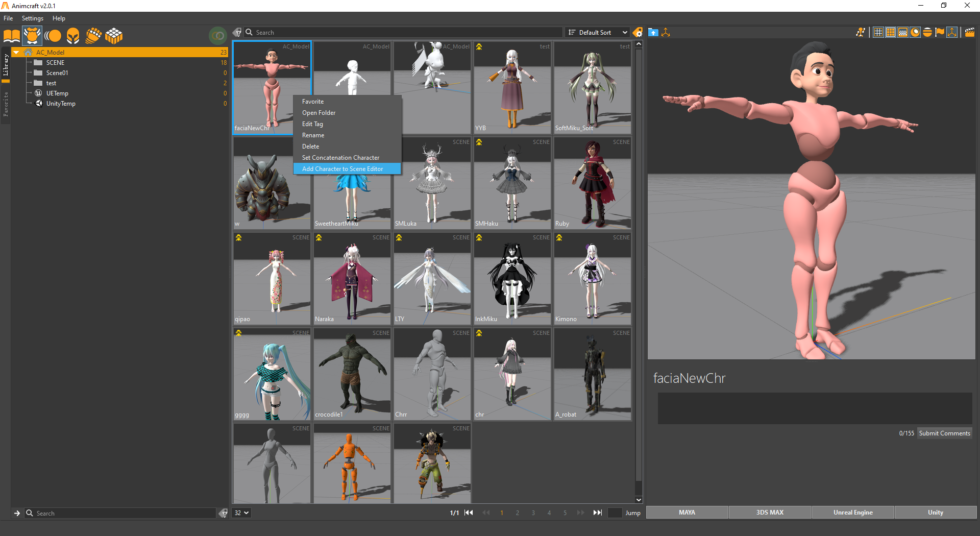This screenshot has height=536, width=980.
Task: Click the movie clapperboard icon
Action: 970,32
